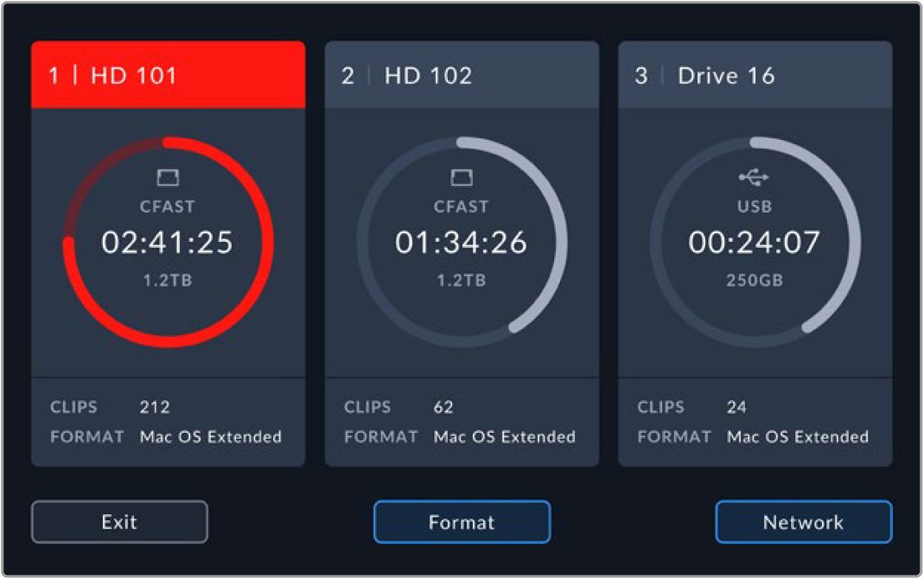Click the CLIPS label in Drive 16 card
This screenshot has height=579, width=924.
point(661,407)
